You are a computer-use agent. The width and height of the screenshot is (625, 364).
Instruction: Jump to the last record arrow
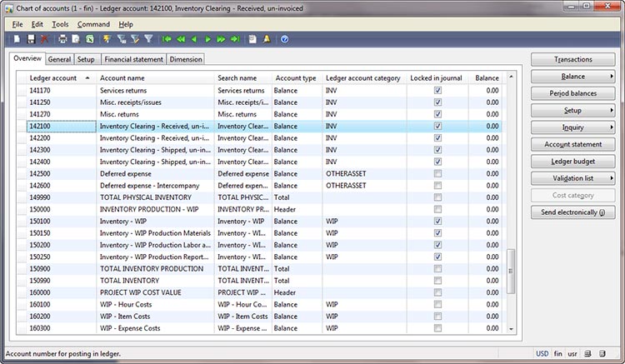234,39
